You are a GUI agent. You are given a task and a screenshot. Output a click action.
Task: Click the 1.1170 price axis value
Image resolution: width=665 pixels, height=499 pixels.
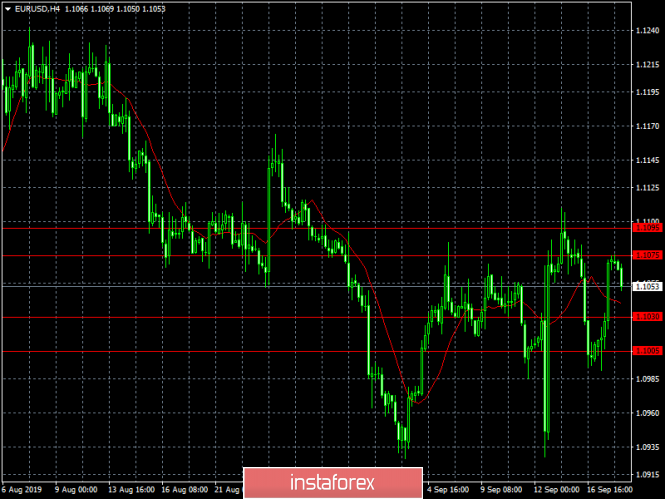648,126
